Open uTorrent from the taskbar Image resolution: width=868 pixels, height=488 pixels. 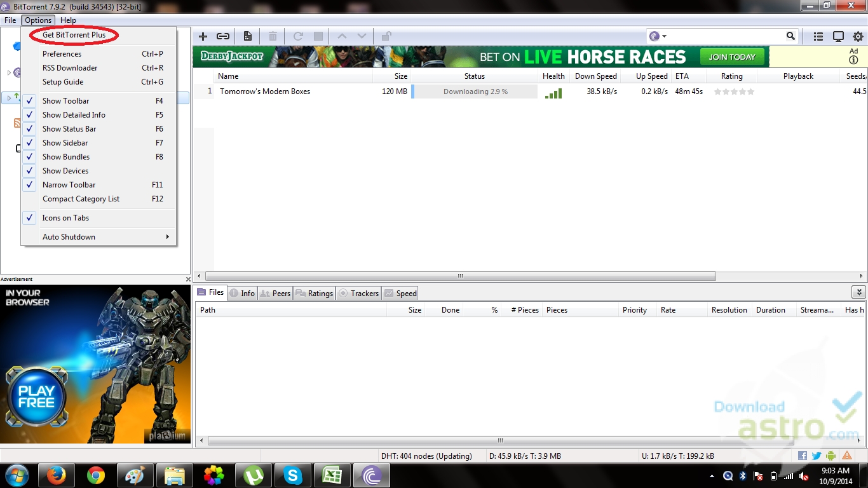pyautogui.click(x=254, y=475)
